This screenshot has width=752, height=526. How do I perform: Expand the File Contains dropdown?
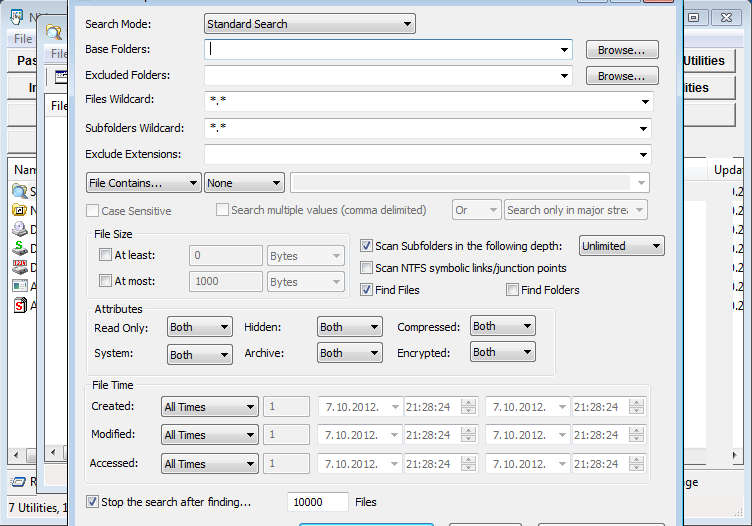coord(143,183)
